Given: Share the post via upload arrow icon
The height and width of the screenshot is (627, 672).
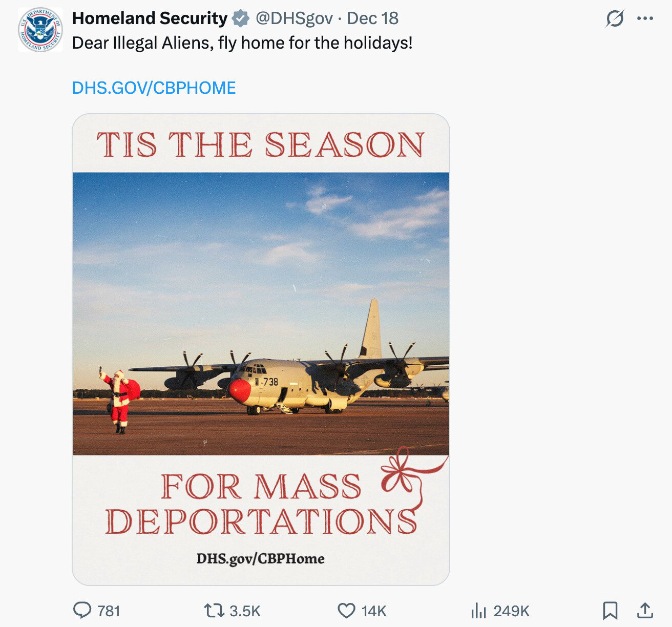Looking at the screenshot, I should (x=644, y=611).
